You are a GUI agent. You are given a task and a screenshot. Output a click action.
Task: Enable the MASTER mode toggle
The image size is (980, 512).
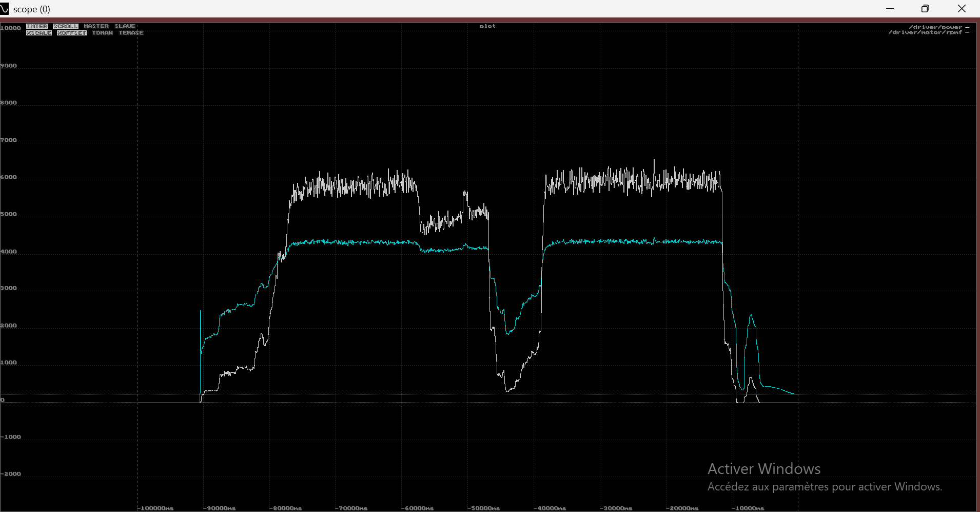96,26
